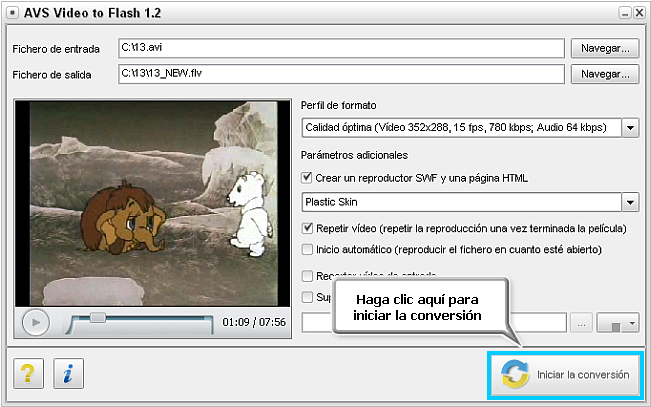
Task: Enable the partially hidden Recortar vídeo checkbox
Action: point(307,276)
